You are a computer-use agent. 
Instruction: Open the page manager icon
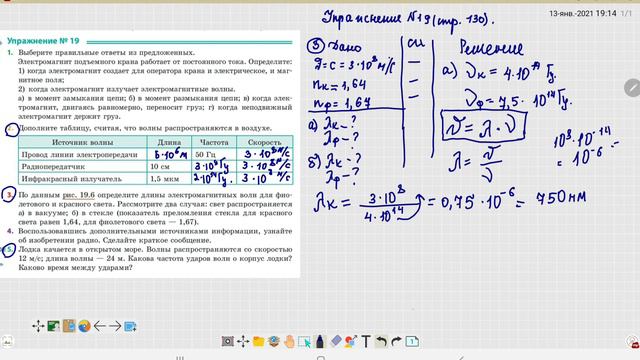click(x=412, y=341)
